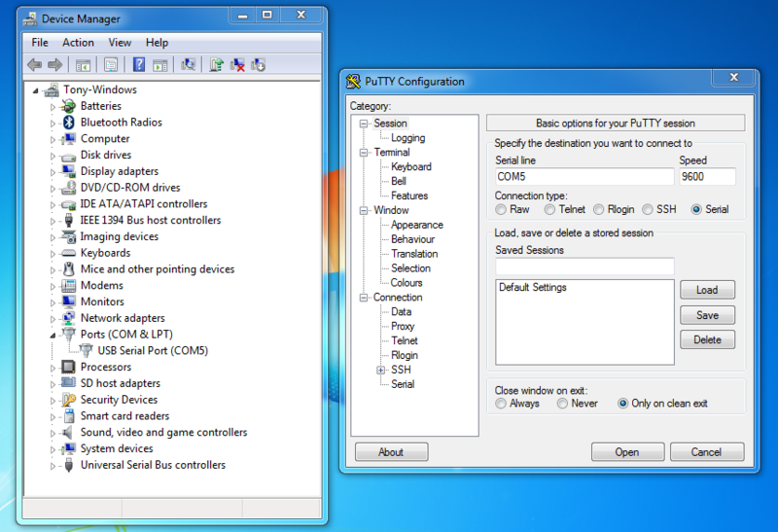The image size is (778, 532).
Task: Expand the Network adapters node
Action: [53, 318]
